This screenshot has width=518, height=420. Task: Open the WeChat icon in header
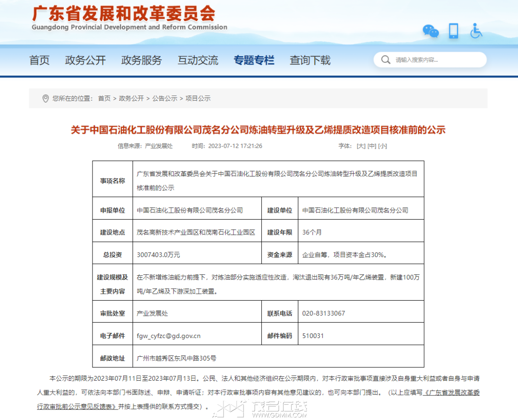[x=430, y=31]
